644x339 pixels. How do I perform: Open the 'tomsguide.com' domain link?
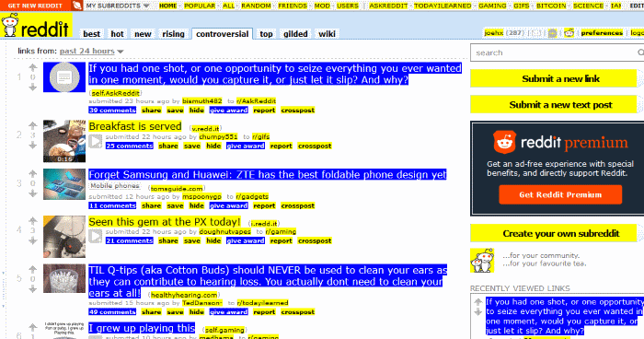[177, 189]
